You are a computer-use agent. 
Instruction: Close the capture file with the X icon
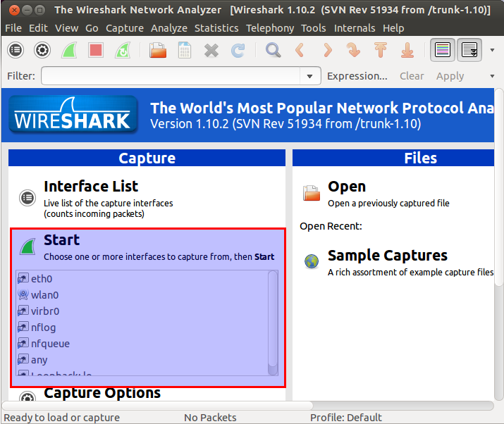click(211, 51)
